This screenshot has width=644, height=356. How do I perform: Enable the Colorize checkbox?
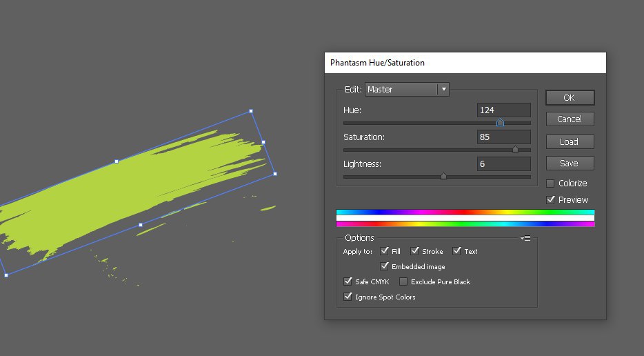click(x=550, y=184)
